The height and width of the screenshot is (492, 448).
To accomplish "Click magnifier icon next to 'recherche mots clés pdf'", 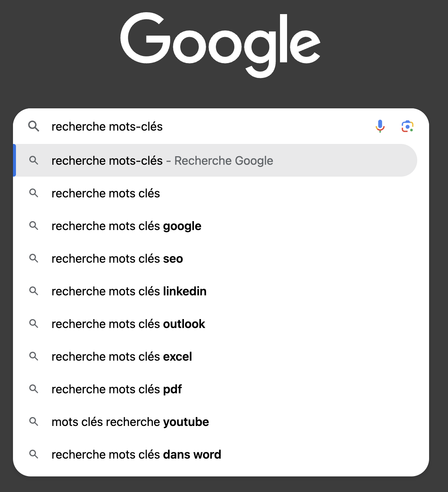I will tap(34, 389).
